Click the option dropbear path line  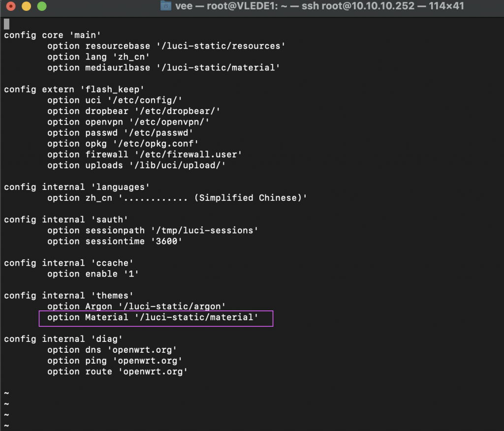[x=134, y=111]
